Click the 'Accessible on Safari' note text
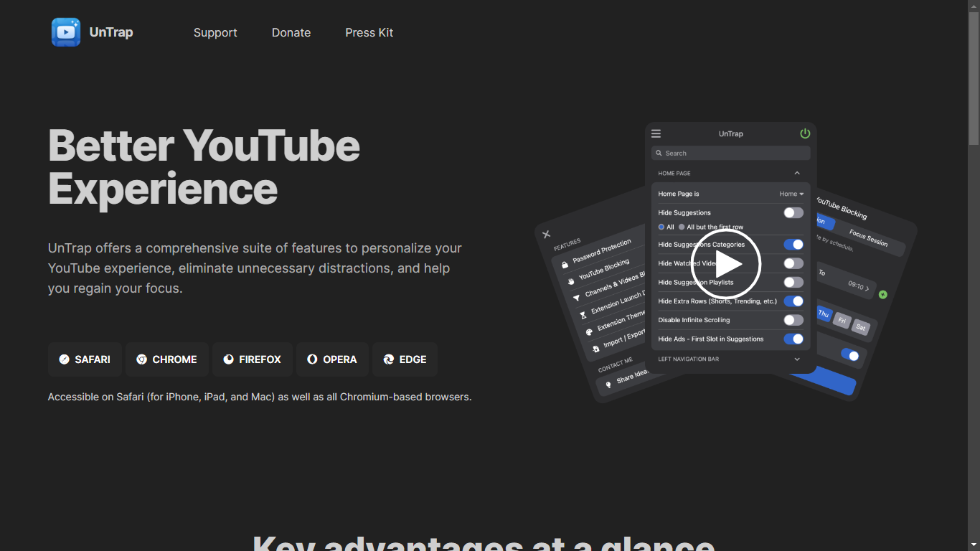 point(260,397)
